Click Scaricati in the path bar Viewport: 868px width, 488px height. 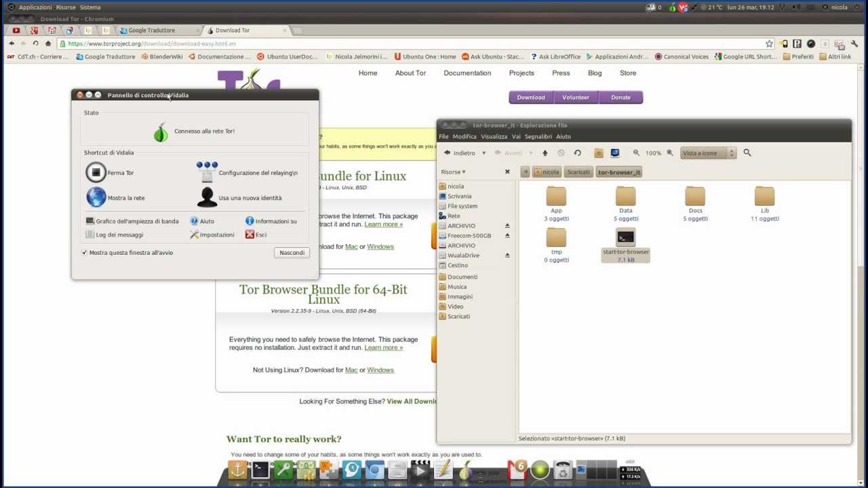click(578, 172)
